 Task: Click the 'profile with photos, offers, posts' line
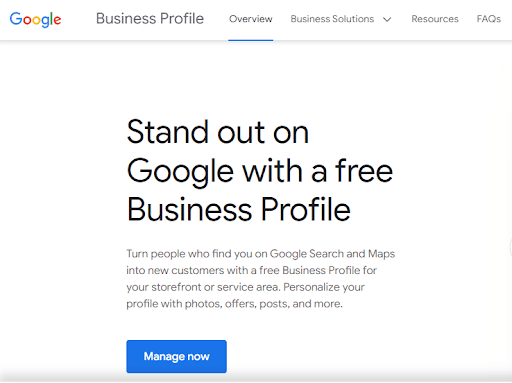pyautogui.click(x=234, y=304)
